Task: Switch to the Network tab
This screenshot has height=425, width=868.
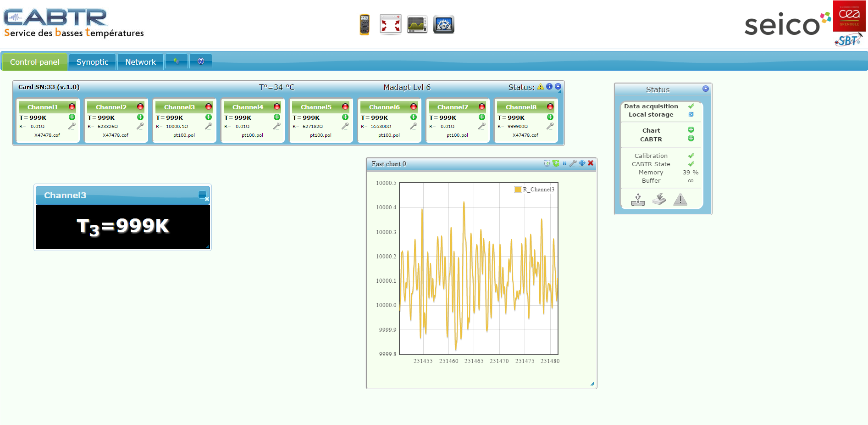Action: click(x=141, y=62)
